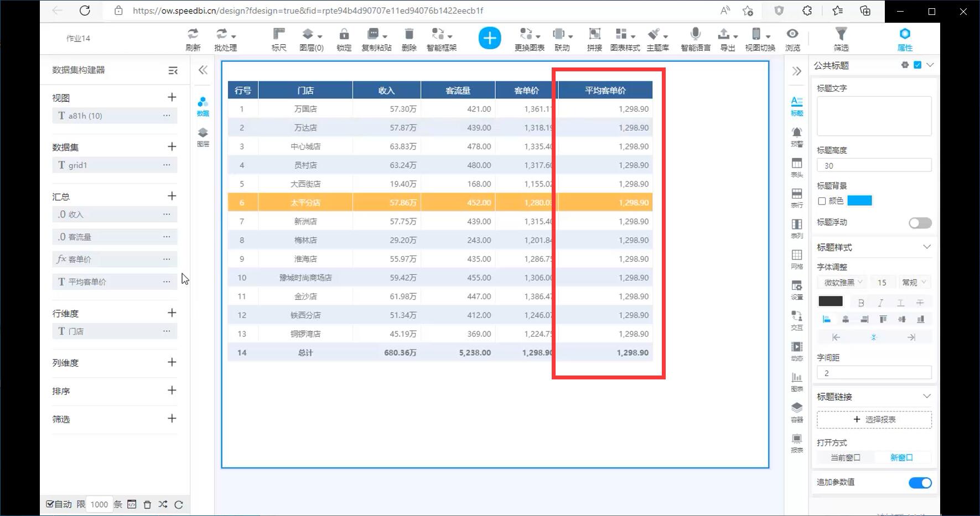
Task: Open the 微软雅黑 font dropdown
Action: pos(841,283)
